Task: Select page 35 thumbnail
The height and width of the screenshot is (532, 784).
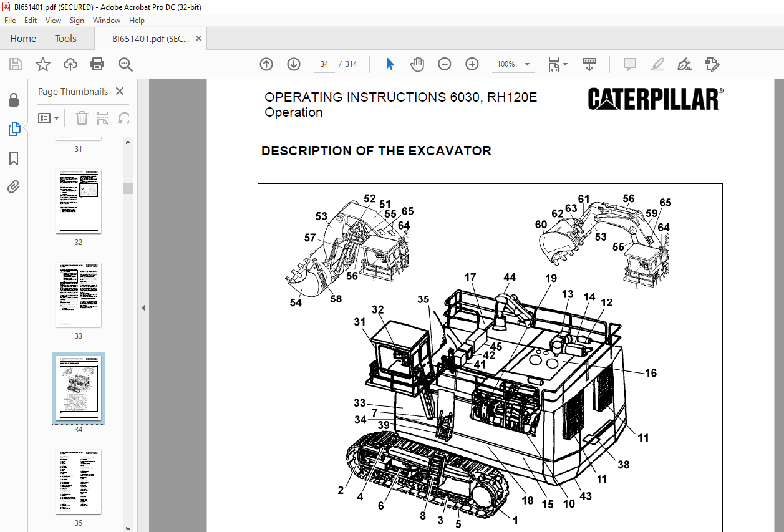Action: 79,481
